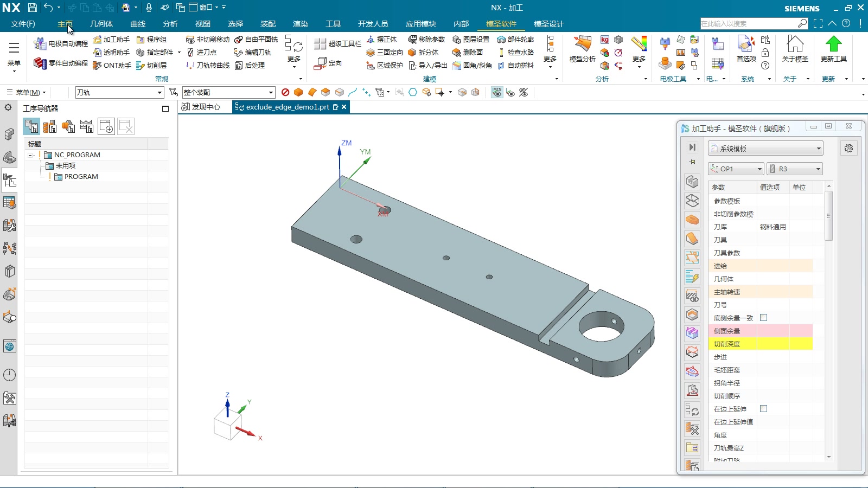Toggle 底侧余量一致 checkbox
The image size is (868, 488).
(764, 318)
